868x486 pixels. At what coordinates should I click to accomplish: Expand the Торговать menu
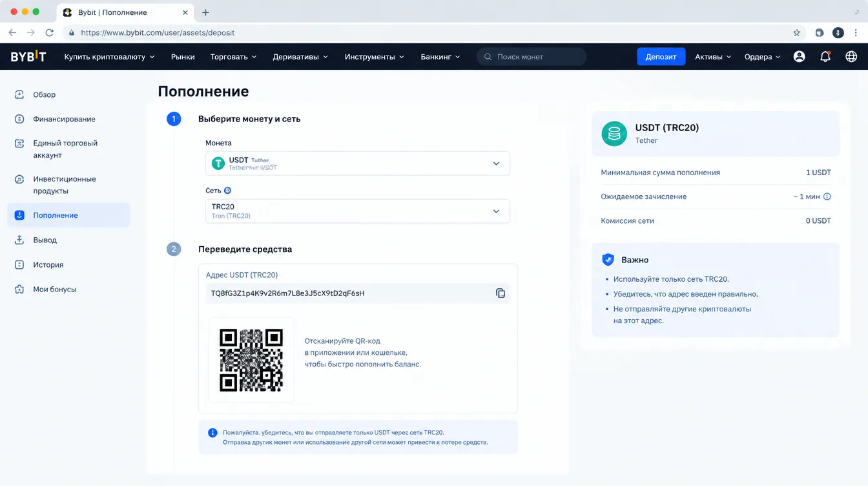[x=234, y=57]
